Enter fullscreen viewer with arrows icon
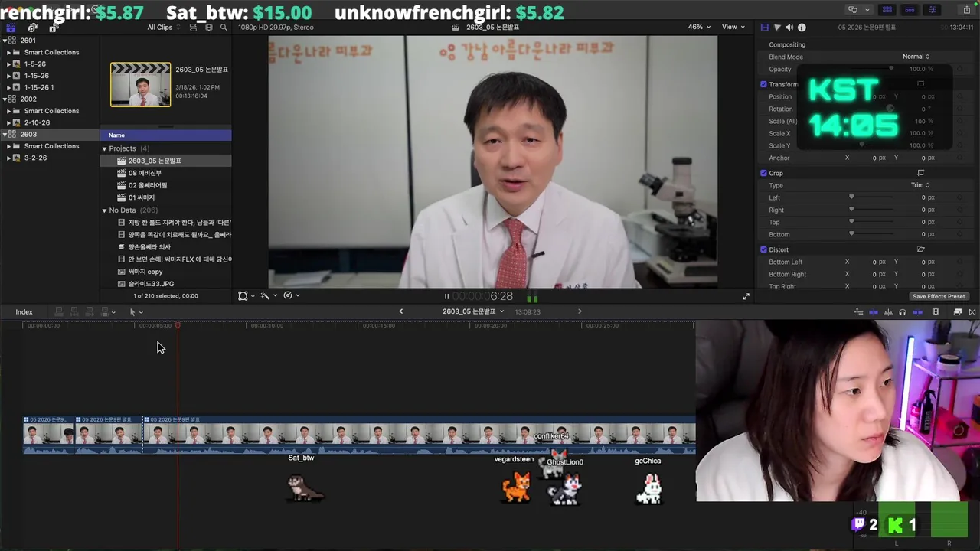This screenshot has width=980, height=551. [746, 296]
